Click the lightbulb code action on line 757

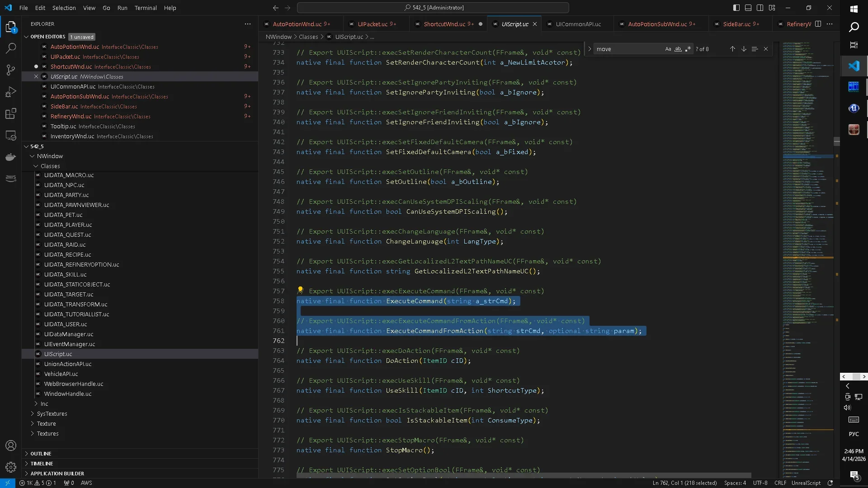point(300,290)
